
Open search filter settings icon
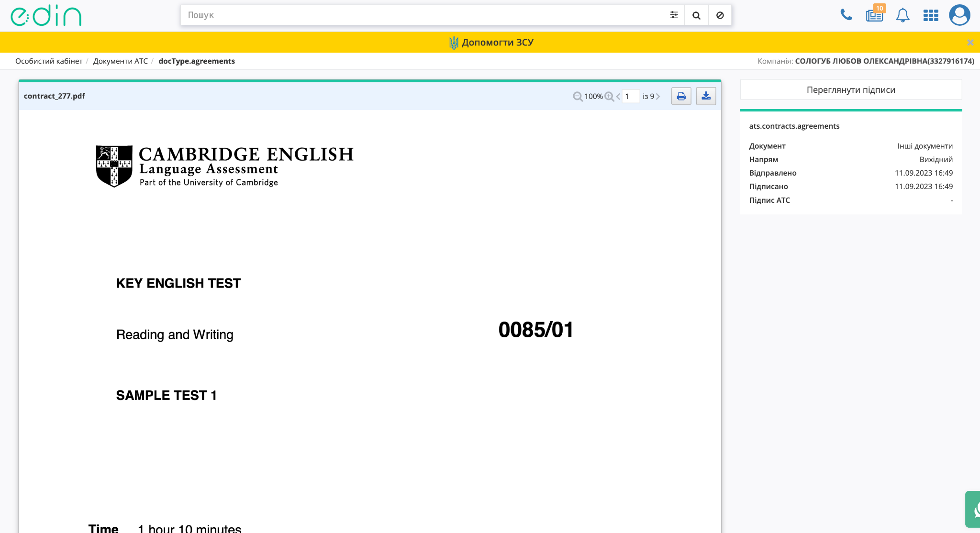[674, 15]
